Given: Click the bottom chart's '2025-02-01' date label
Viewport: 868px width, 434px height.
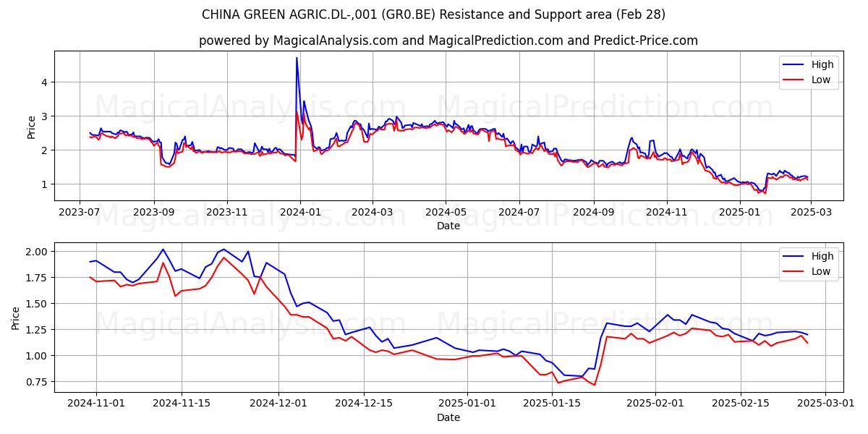Looking at the screenshot, I should (x=657, y=404).
